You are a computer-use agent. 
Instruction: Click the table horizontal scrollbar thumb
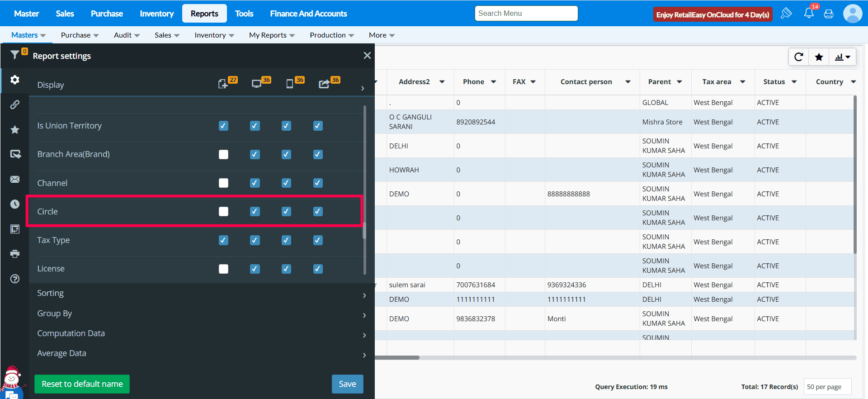point(397,357)
